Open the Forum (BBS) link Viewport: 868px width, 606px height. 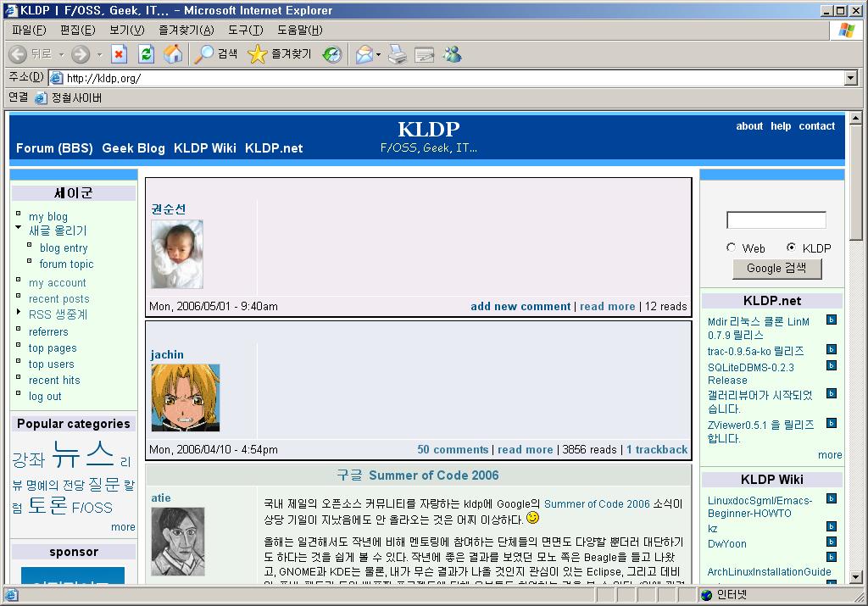[x=54, y=148]
